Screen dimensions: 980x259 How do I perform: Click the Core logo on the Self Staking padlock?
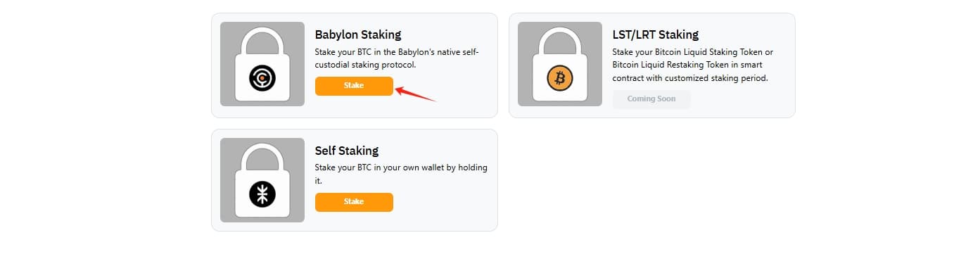coord(262,194)
